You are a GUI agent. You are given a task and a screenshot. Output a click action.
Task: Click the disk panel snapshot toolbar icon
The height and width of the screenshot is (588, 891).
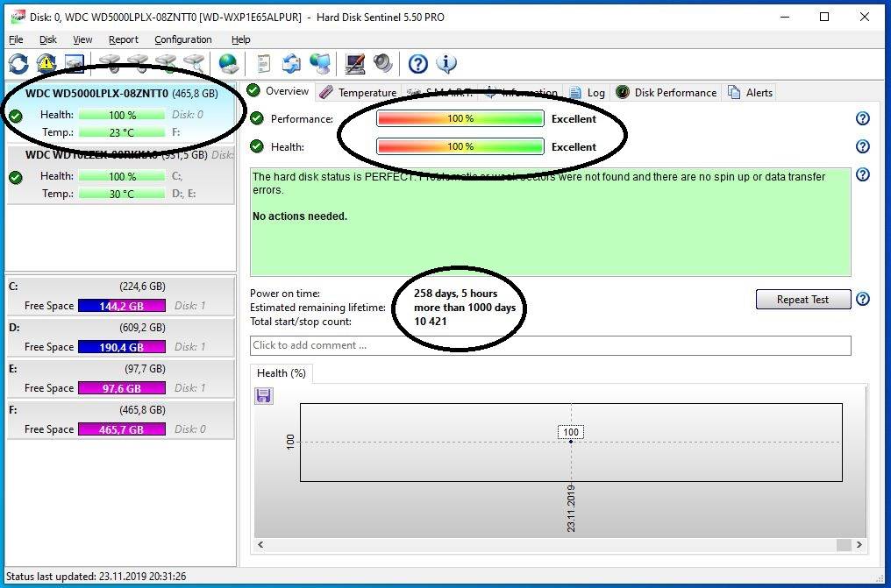pos(74,64)
